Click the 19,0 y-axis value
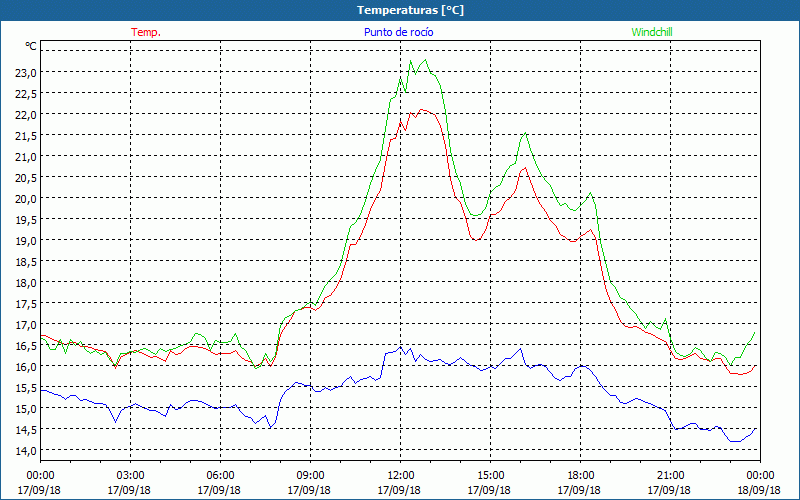 (x=26, y=240)
